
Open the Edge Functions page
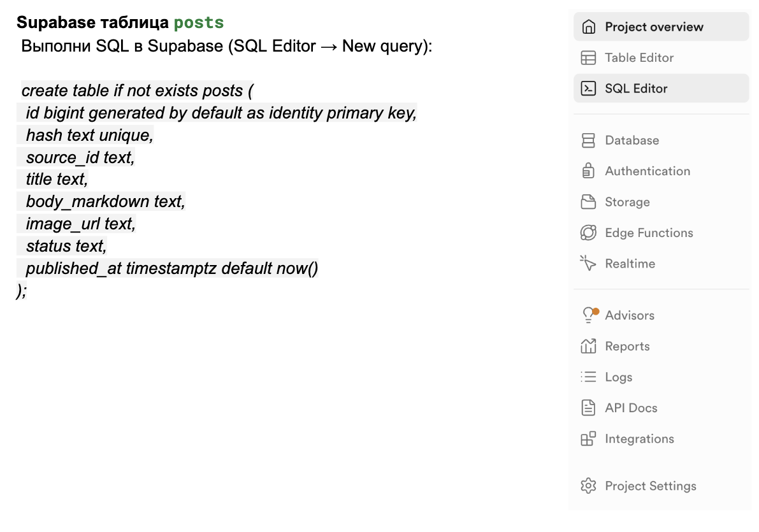(x=649, y=233)
